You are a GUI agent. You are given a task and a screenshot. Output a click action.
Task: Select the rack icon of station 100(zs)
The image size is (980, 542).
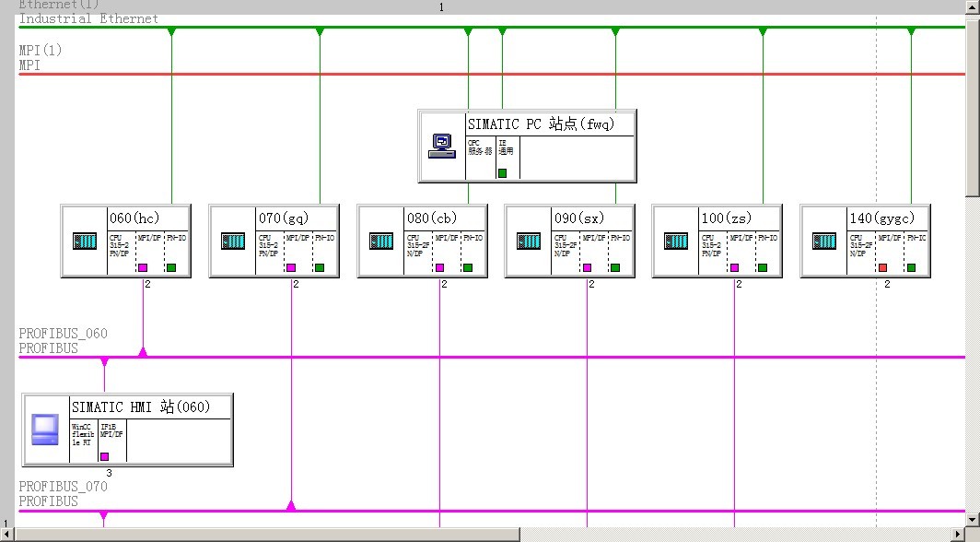pyautogui.click(x=676, y=241)
